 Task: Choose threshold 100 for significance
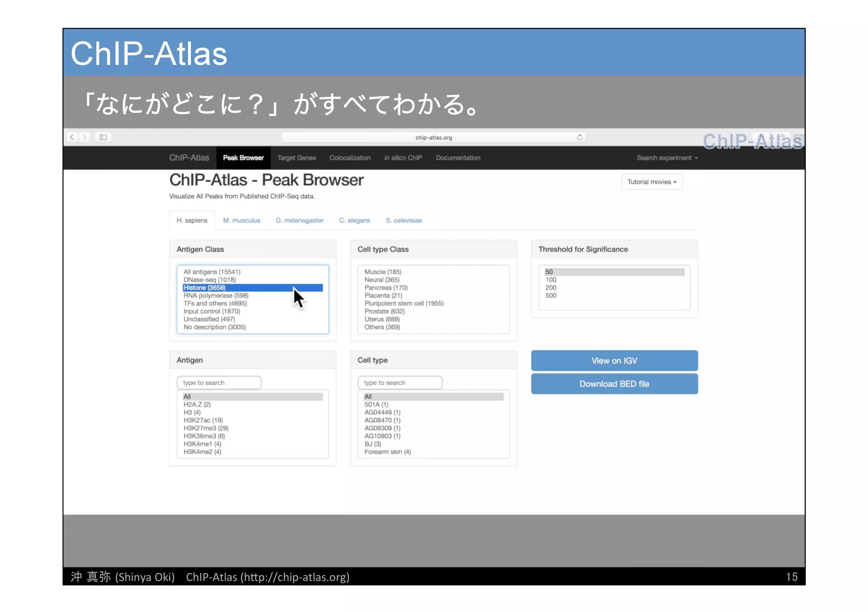tap(615, 280)
